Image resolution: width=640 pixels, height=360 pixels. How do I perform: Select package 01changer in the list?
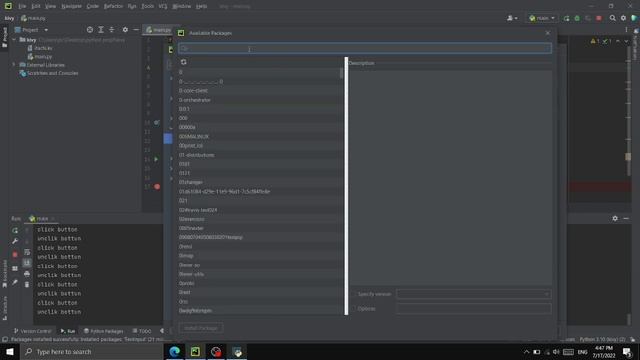click(260, 182)
